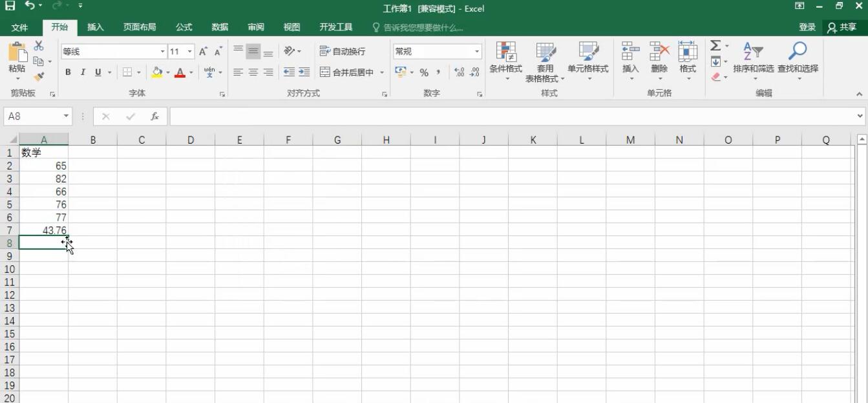
Task: Increase font size with larger A
Action: (204, 51)
